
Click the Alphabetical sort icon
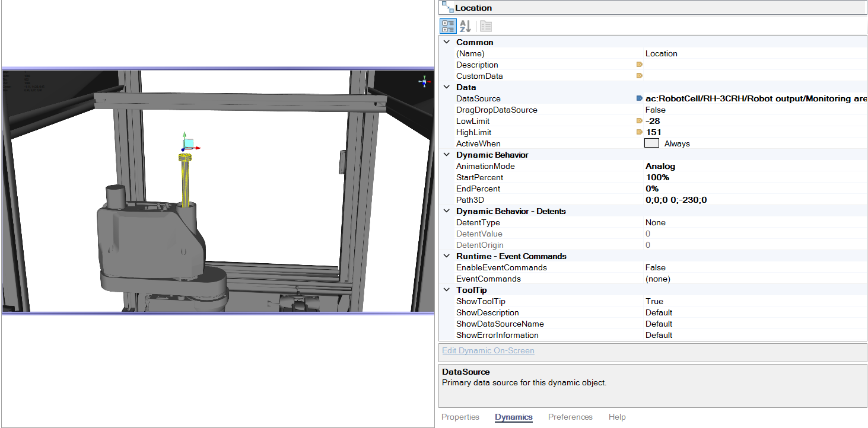point(465,26)
